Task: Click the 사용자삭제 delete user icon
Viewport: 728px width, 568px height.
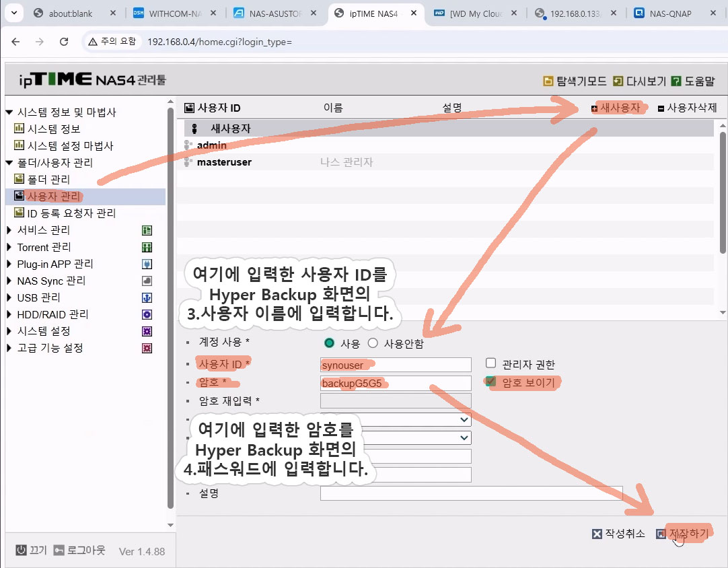Action: pyautogui.click(x=661, y=108)
